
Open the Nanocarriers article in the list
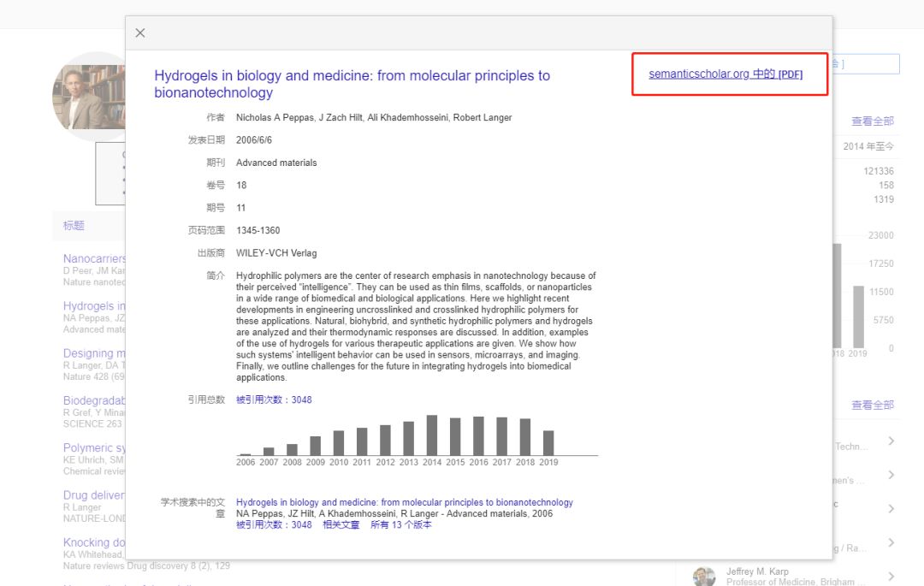click(94, 258)
